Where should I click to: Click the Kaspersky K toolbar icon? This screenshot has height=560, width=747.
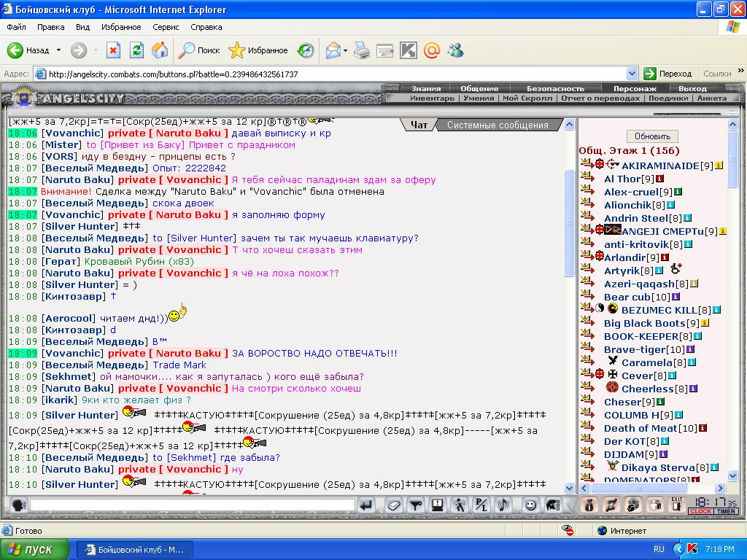tap(409, 50)
